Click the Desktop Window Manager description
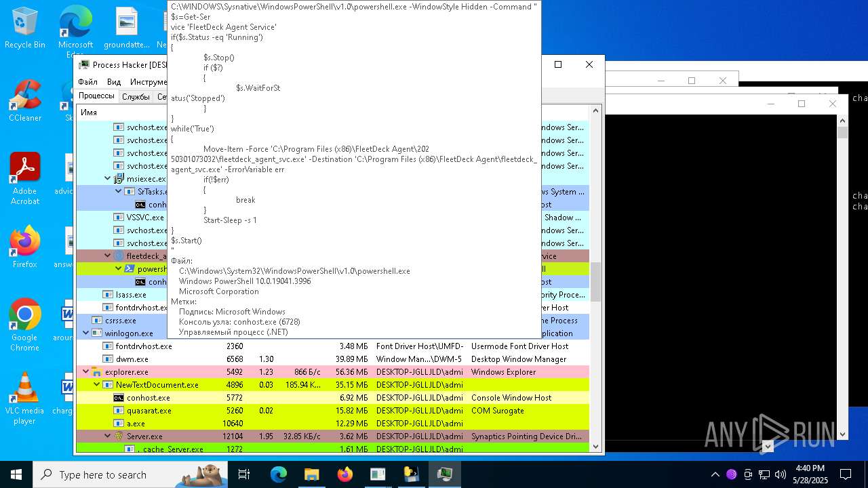Image resolution: width=868 pixels, height=488 pixels. pyautogui.click(x=519, y=359)
